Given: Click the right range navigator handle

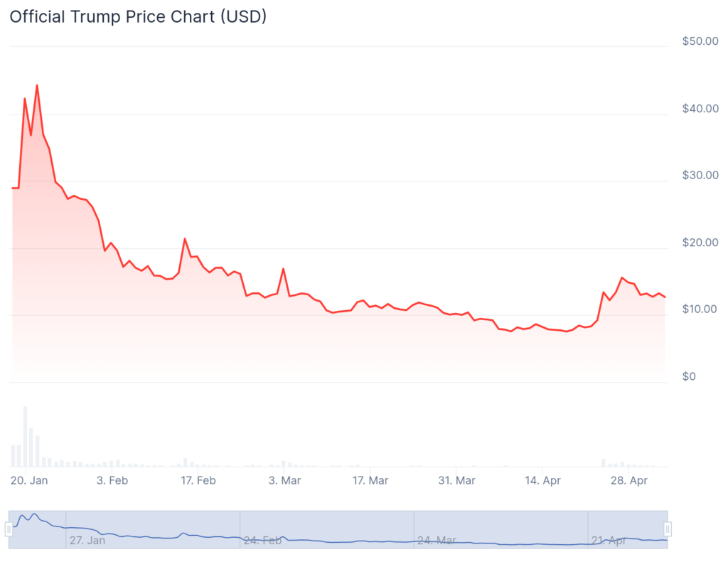Looking at the screenshot, I should [668, 529].
